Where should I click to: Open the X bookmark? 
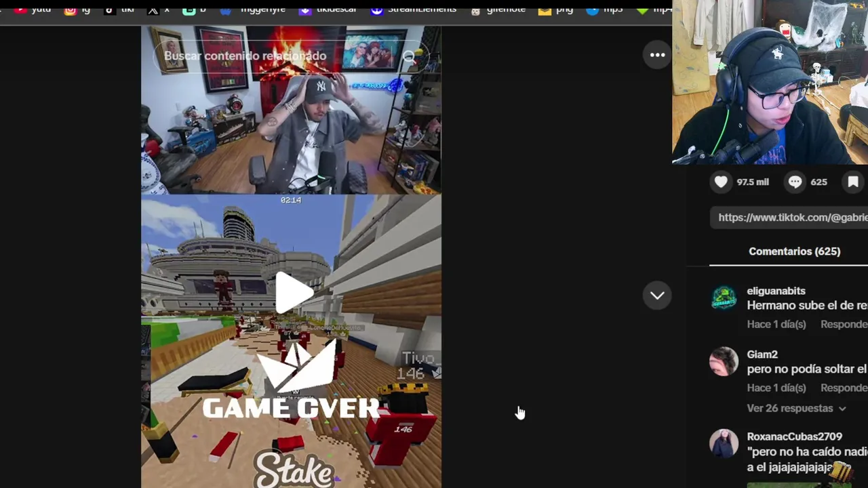tap(158, 9)
